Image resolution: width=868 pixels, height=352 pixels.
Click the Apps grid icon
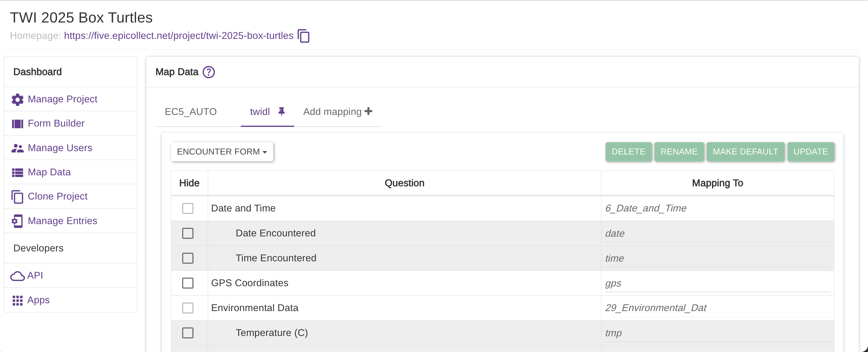(17, 300)
